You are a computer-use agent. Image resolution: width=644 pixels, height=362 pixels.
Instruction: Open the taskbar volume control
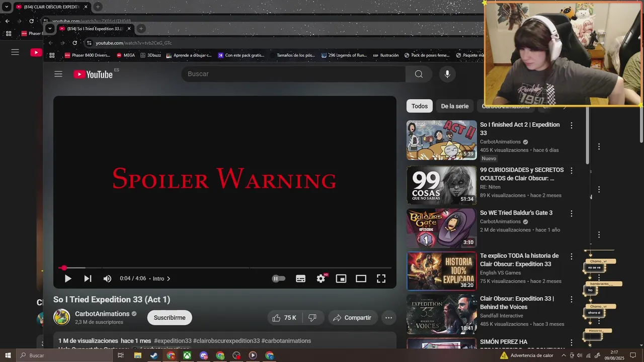click(580, 355)
